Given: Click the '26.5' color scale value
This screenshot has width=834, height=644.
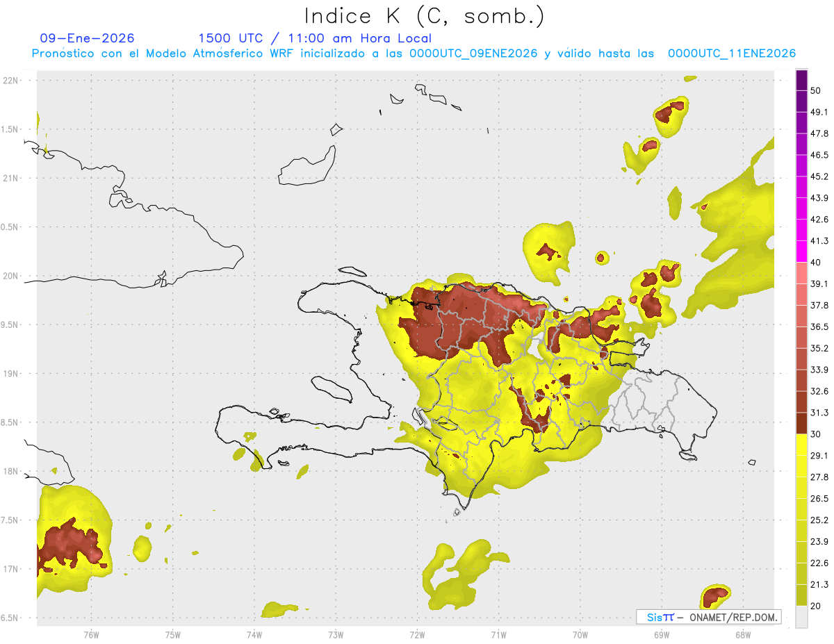Looking at the screenshot, I should (x=819, y=498).
